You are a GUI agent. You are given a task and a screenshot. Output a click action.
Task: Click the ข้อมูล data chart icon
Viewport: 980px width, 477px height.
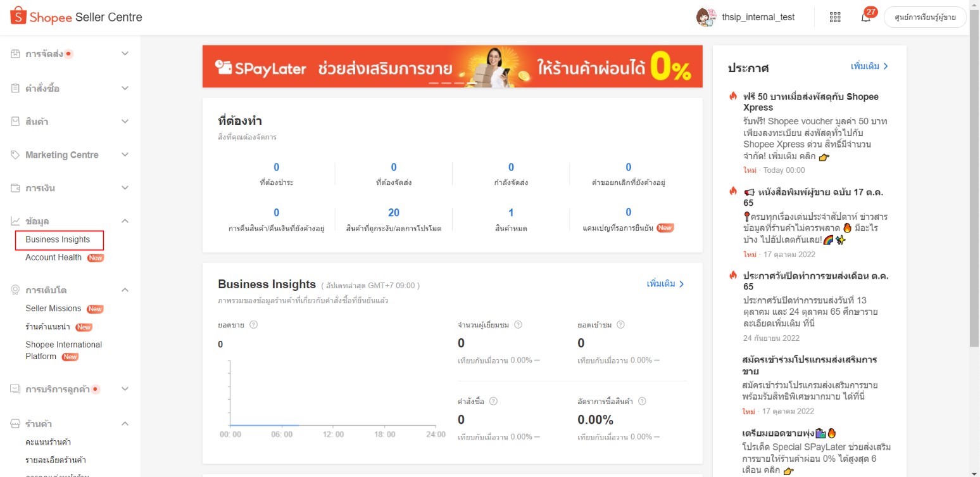[x=13, y=220]
